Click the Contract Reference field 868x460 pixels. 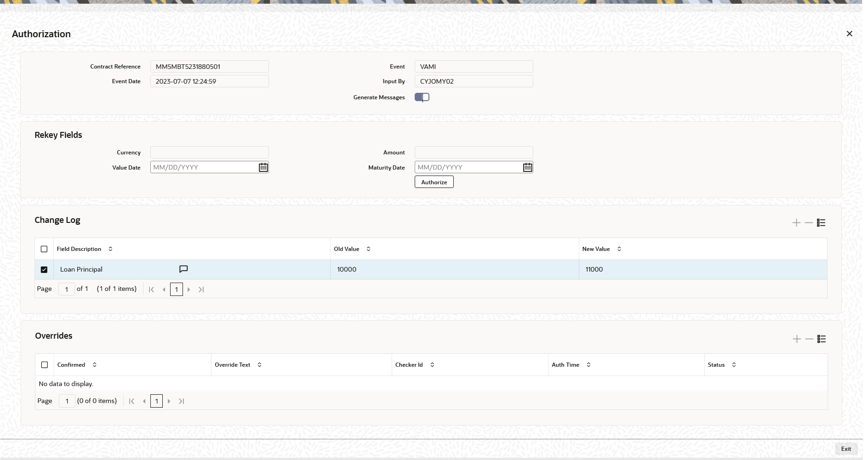tap(210, 67)
